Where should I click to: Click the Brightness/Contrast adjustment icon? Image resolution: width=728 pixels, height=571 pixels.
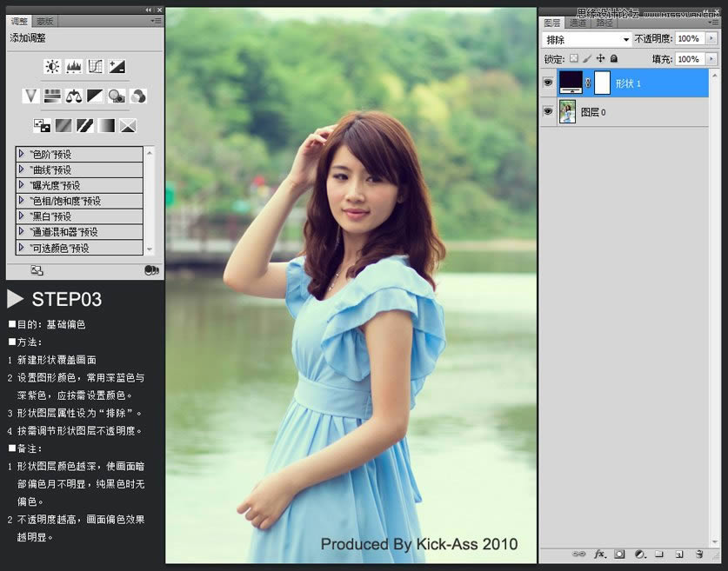[52, 66]
